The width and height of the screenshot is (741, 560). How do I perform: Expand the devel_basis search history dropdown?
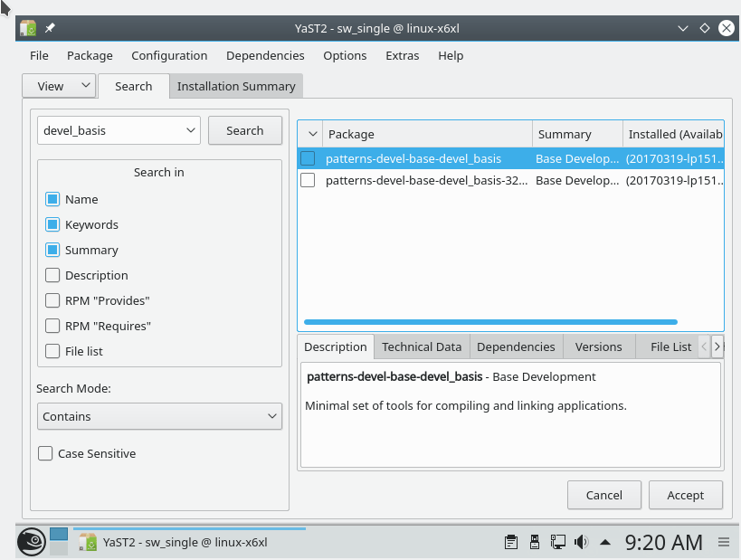pyautogui.click(x=190, y=130)
